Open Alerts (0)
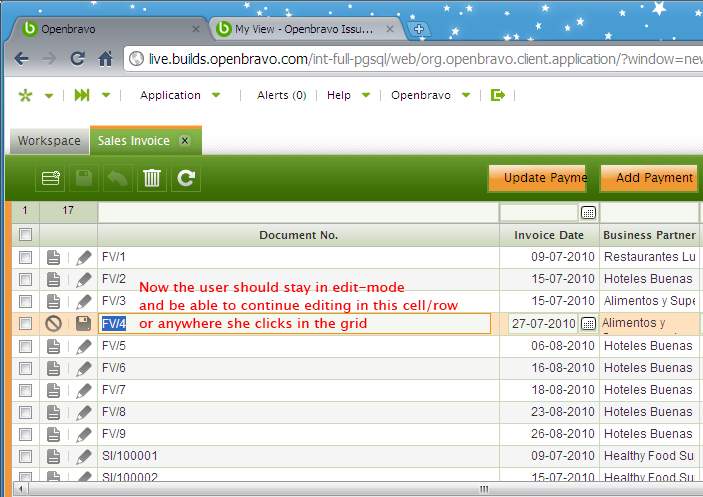 (282, 95)
